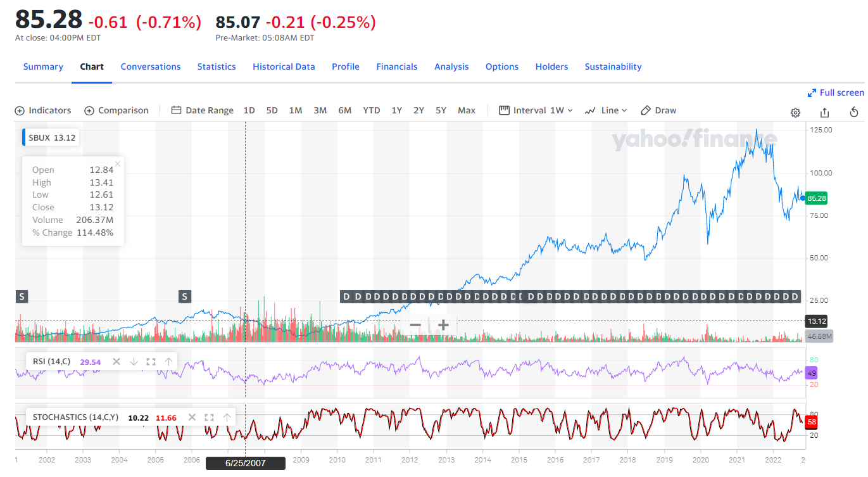868x477 pixels.
Task: Click the large closing price 85.28
Action: (49, 20)
